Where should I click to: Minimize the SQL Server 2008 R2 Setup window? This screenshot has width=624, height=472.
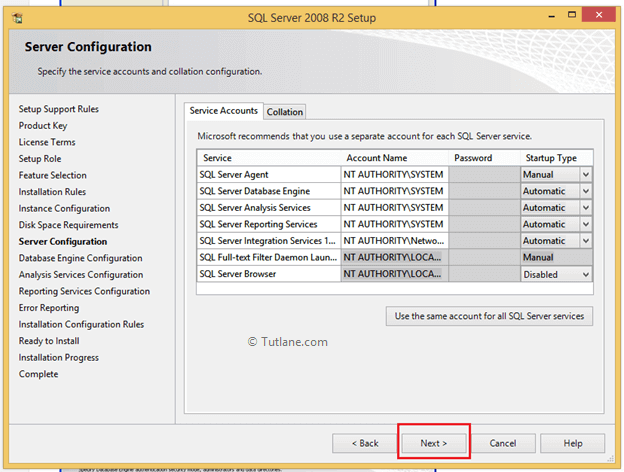(x=552, y=17)
